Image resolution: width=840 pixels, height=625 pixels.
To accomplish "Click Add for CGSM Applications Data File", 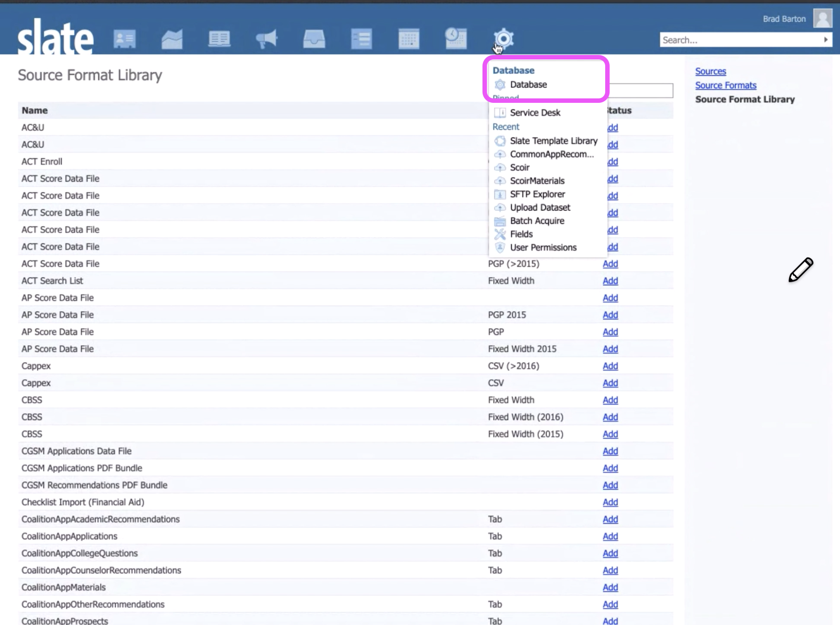I will pos(610,451).
